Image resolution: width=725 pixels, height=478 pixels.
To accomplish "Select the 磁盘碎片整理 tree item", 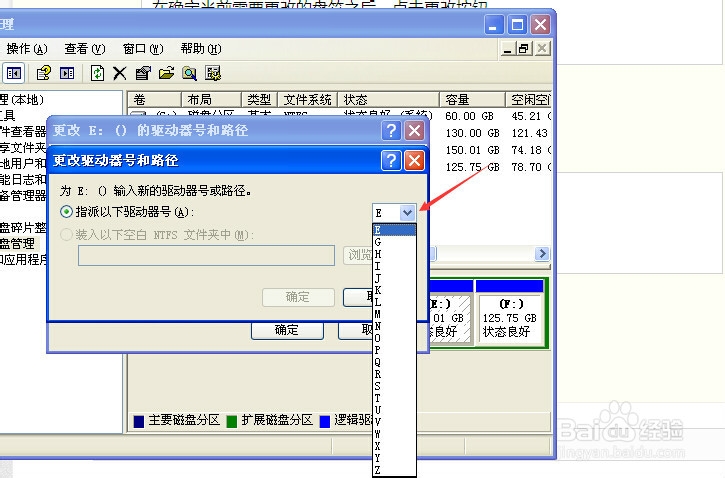I will [23, 228].
